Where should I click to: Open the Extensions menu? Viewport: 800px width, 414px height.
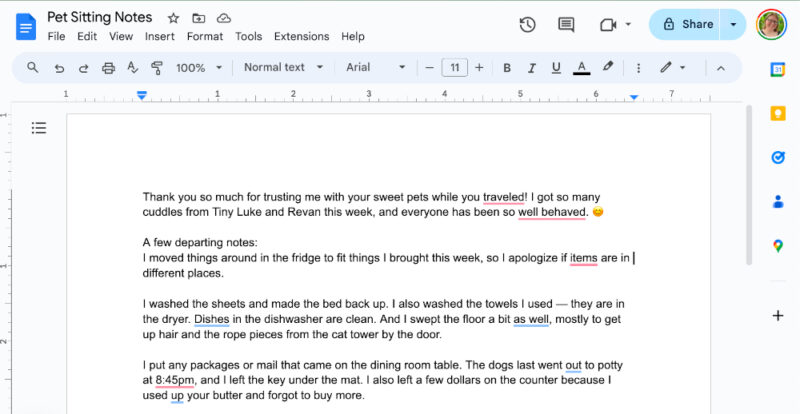tap(302, 36)
